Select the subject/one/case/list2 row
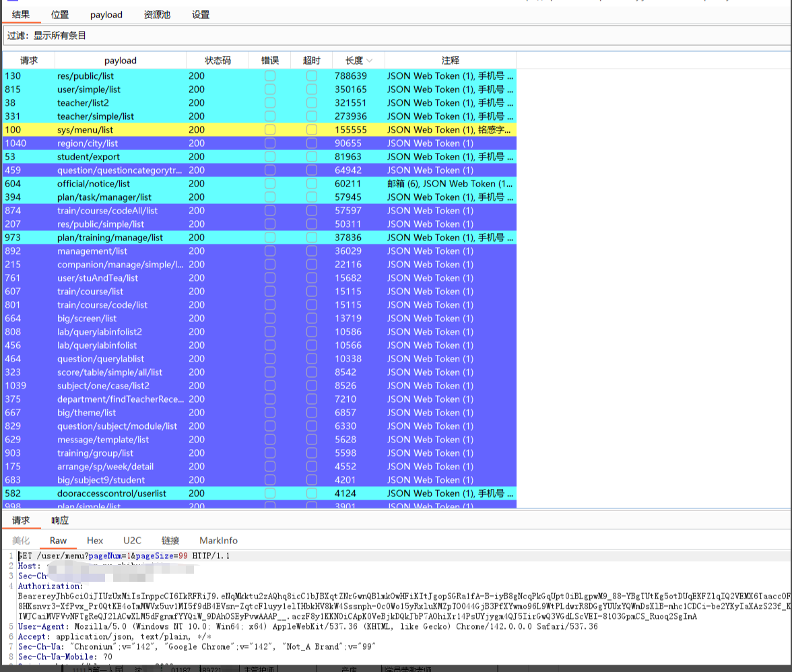The image size is (792, 672). coord(260,386)
